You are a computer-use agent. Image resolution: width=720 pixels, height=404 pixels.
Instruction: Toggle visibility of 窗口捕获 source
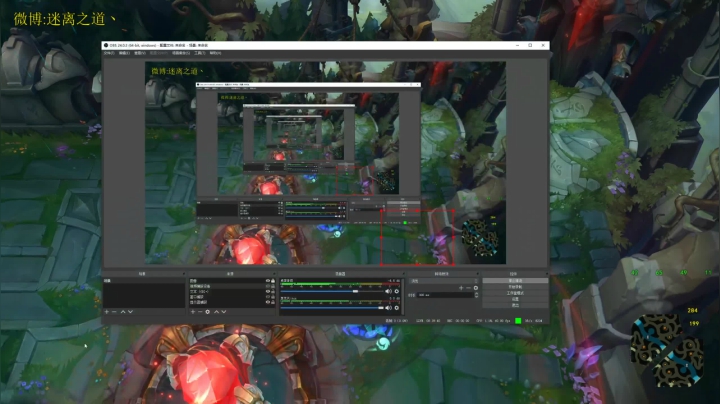click(x=268, y=297)
